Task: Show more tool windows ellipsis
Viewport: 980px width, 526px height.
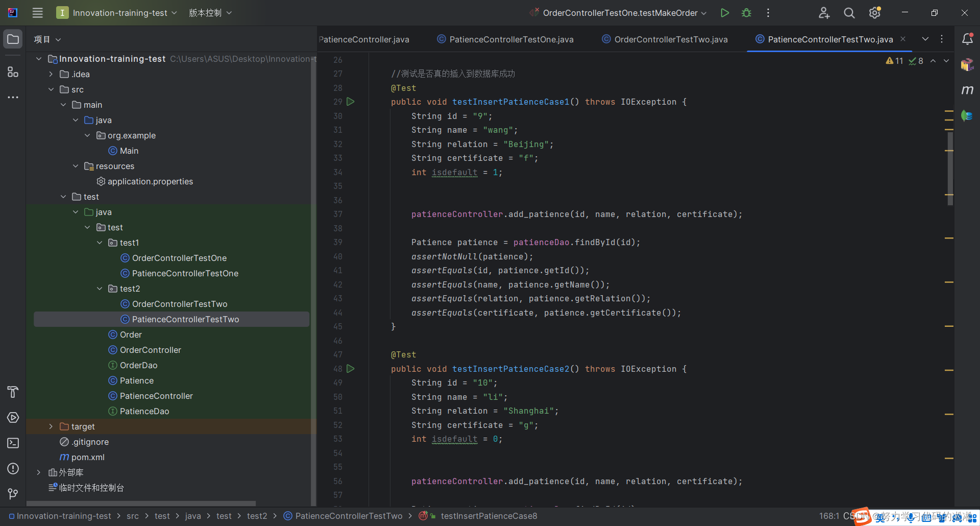Action: [13, 97]
